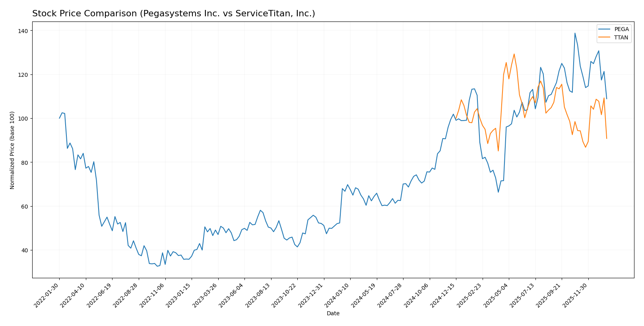
Task: Select the TTAN label in the legend
Action: pyautogui.click(x=621, y=38)
